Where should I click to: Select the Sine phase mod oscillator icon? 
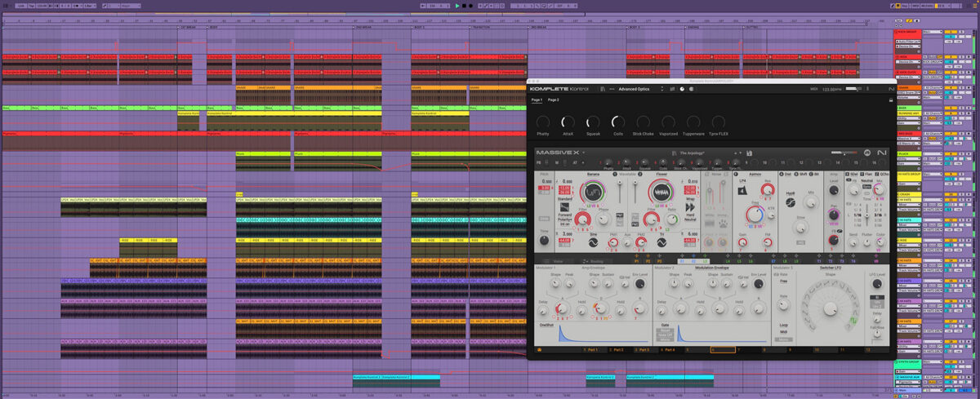click(593, 242)
